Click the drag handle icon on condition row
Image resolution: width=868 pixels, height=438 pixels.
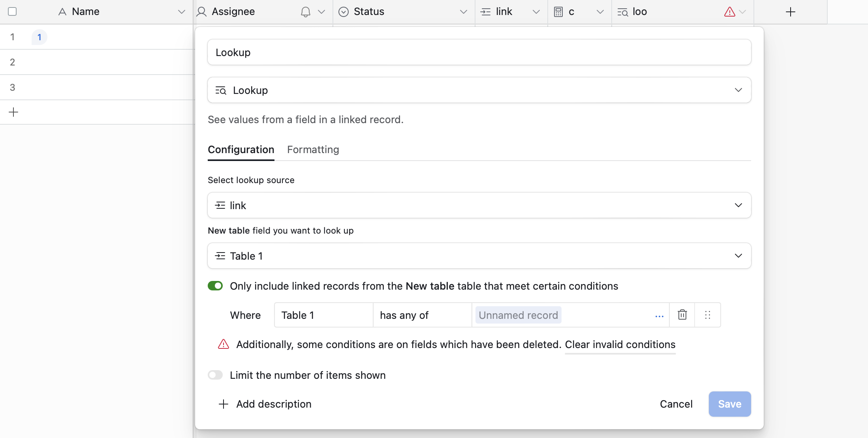pyautogui.click(x=708, y=314)
